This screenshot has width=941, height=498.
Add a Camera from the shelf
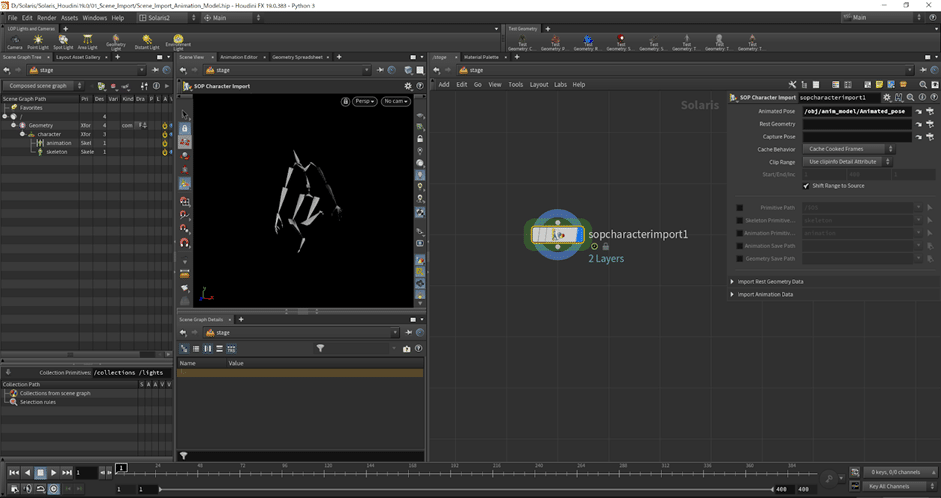[14, 42]
